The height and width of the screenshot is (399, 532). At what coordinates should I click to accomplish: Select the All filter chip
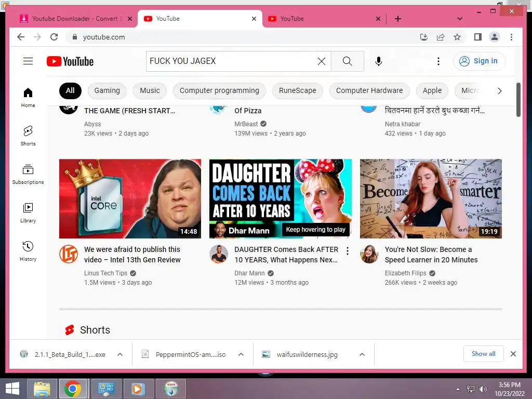pos(70,90)
